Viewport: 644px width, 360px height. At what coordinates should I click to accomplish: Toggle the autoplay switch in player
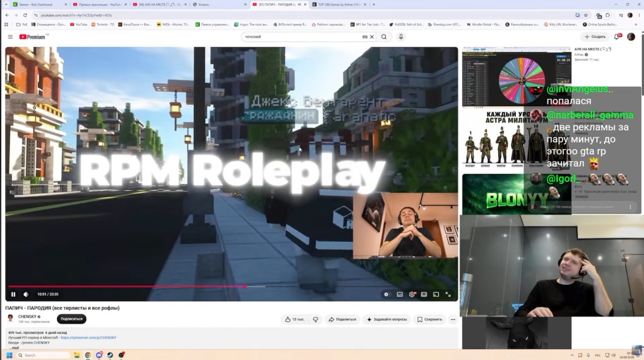click(386, 295)
